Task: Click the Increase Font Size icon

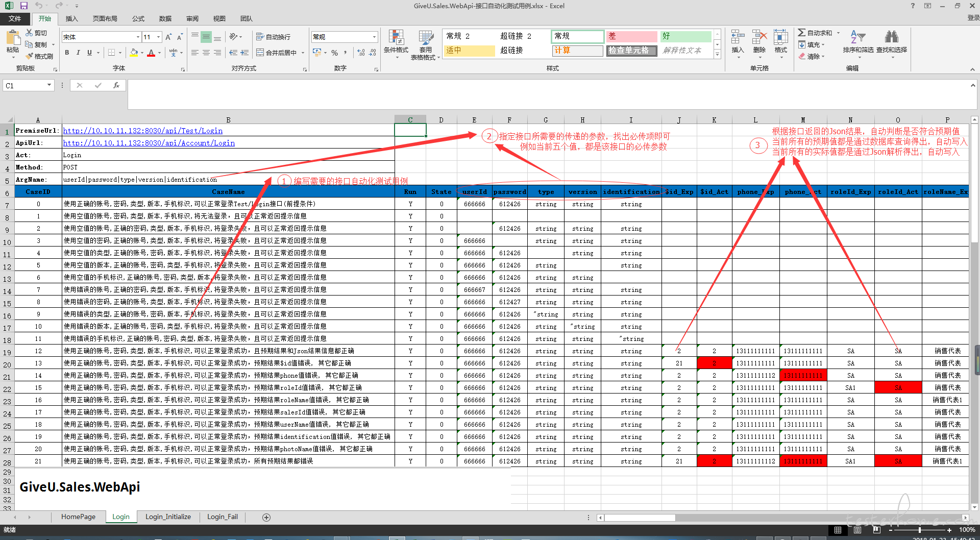Action: coord(168,37)
